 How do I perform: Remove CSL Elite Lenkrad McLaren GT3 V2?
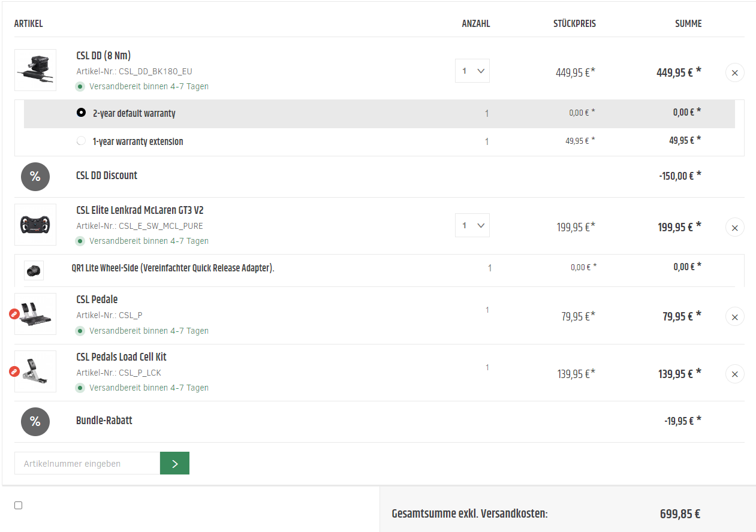click(x=735, y=227)
